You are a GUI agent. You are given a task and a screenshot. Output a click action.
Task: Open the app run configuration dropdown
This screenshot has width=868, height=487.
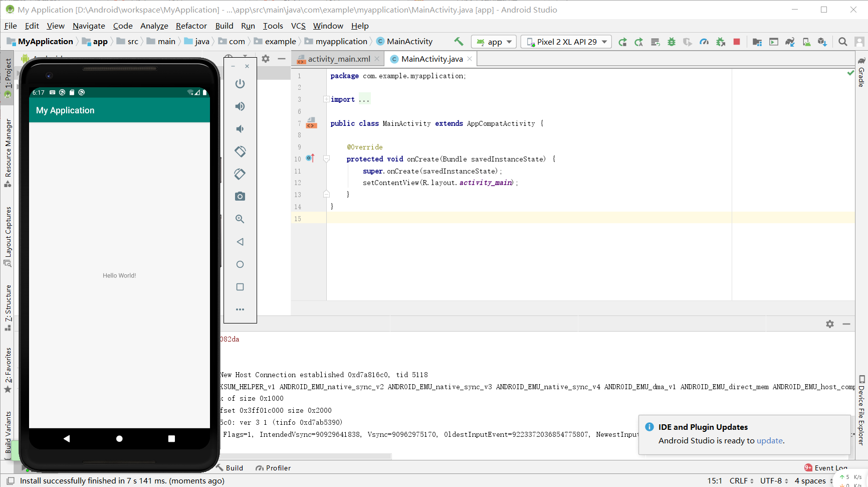[495, 42]
